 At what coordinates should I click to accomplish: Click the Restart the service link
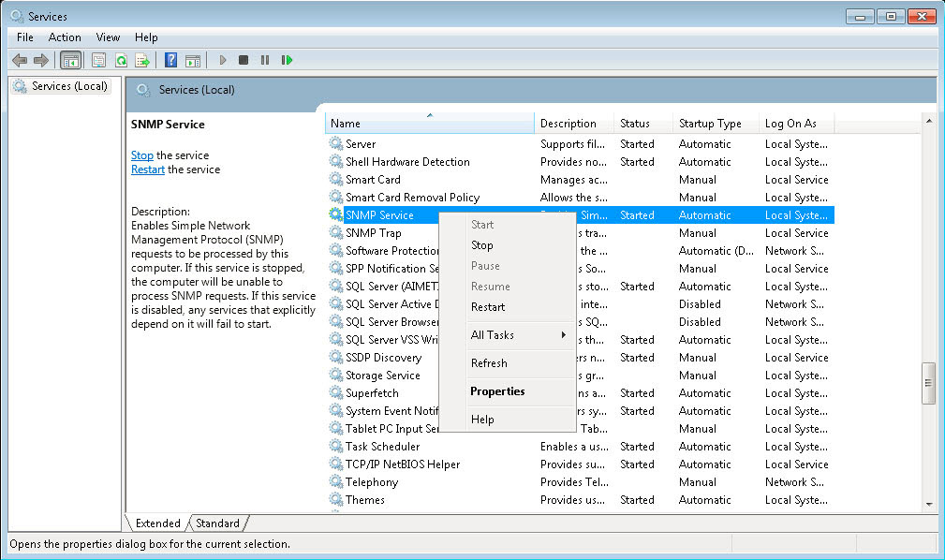tap(147, 169)
